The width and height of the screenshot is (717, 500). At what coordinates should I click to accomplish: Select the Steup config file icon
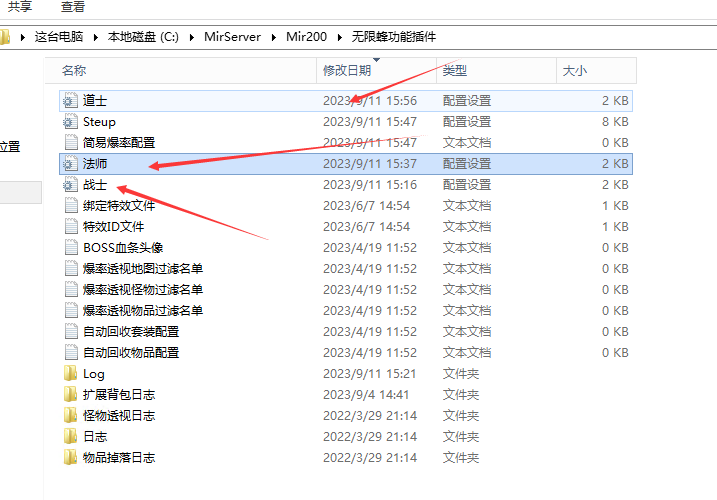(x=69, y=122)
